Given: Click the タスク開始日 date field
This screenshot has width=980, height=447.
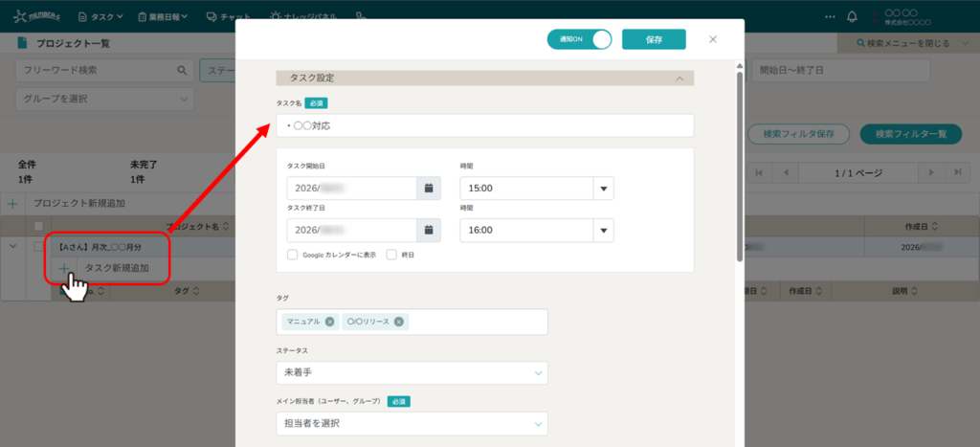Looking at the screenshot, I should click(352, 189).
